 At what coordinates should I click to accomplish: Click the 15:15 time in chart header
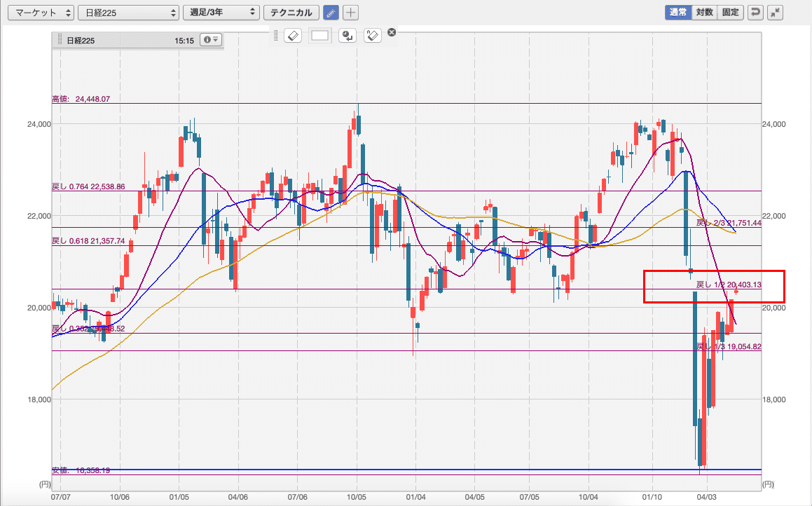pyautogui.click(x=184, y=41)
